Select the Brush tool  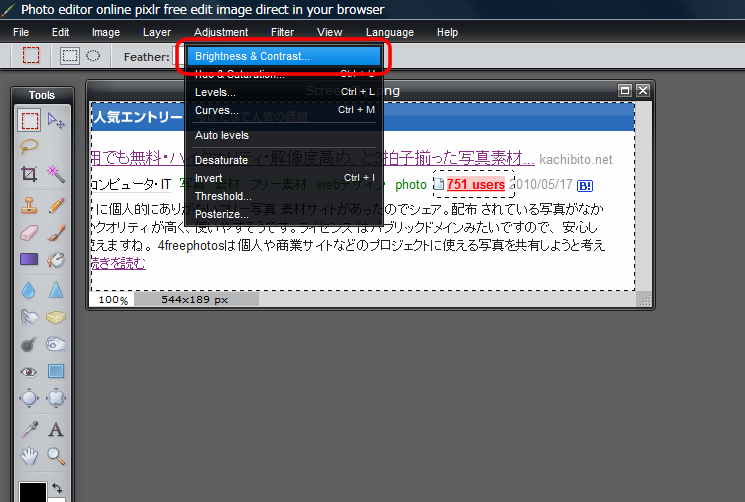pos(56,233)
